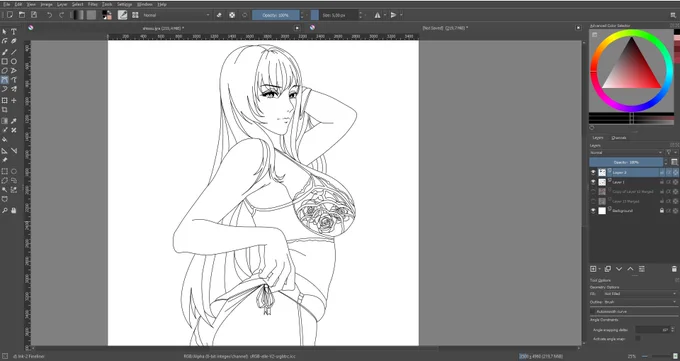Screen dimensions: 680x361
Task: Select the Gradient tool in toolbox
Action: tap(5, 121)
